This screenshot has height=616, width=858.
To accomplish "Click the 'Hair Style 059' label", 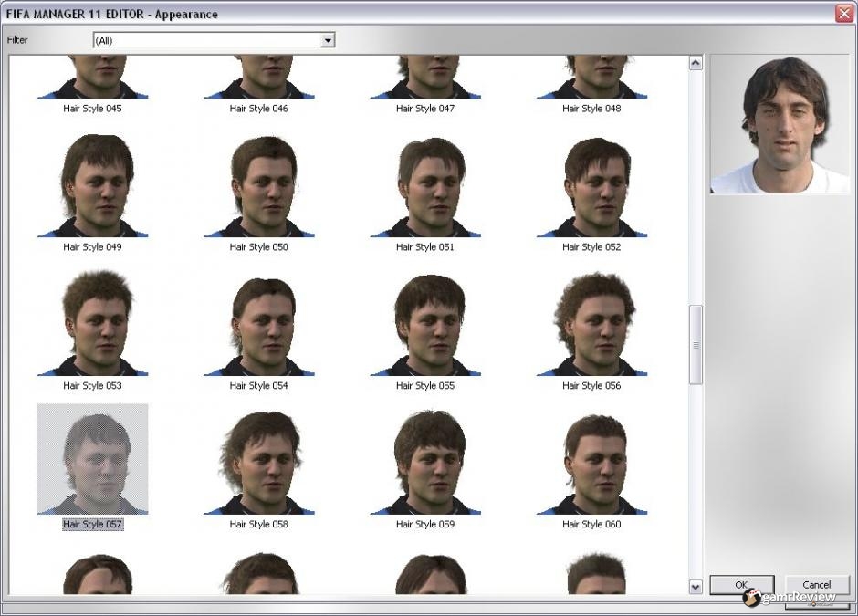I will click(425, 524).
